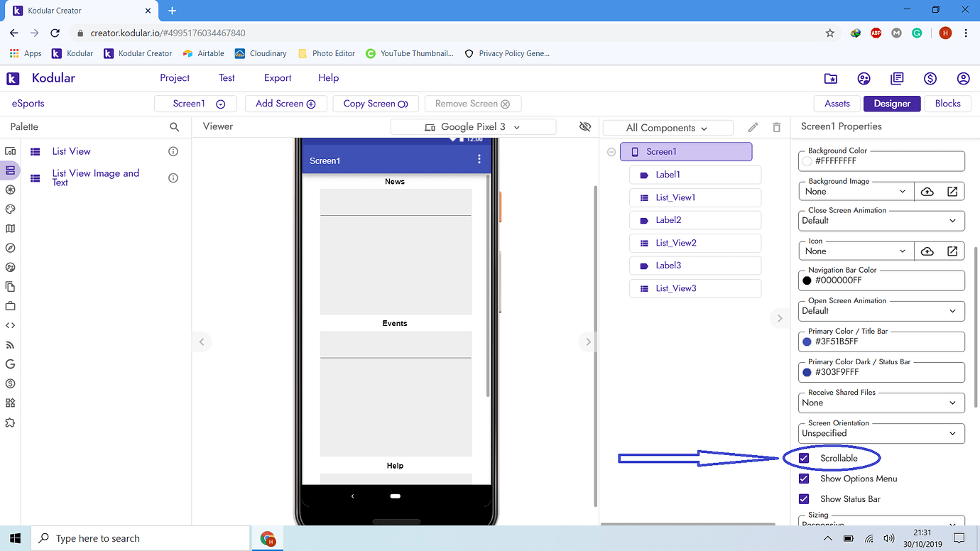Viewport: 980px width, 551px height.
Task: Open the Screen Orientation dropdown
Action: click(881, 433)
